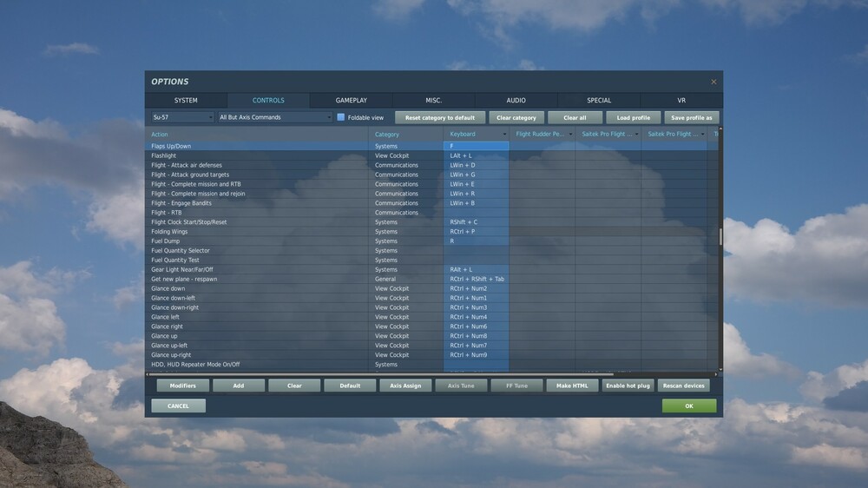Click keyboard cell RCtrl + RShift + Tab
868x488 pixels.
[476, 280]
